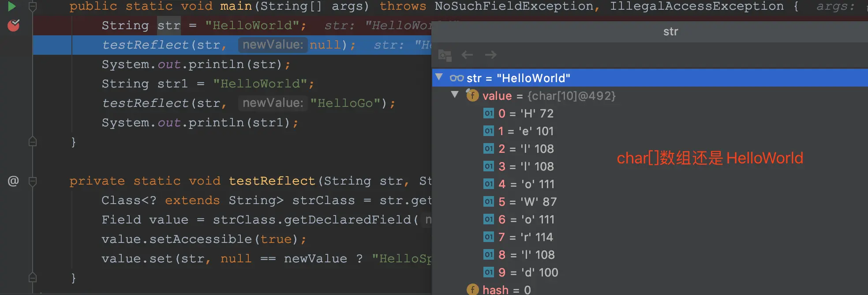This screenshot has width=868, height=295.
Task: Click the value.set(str, null == newValue line
Action: click(x=266, y=259)
